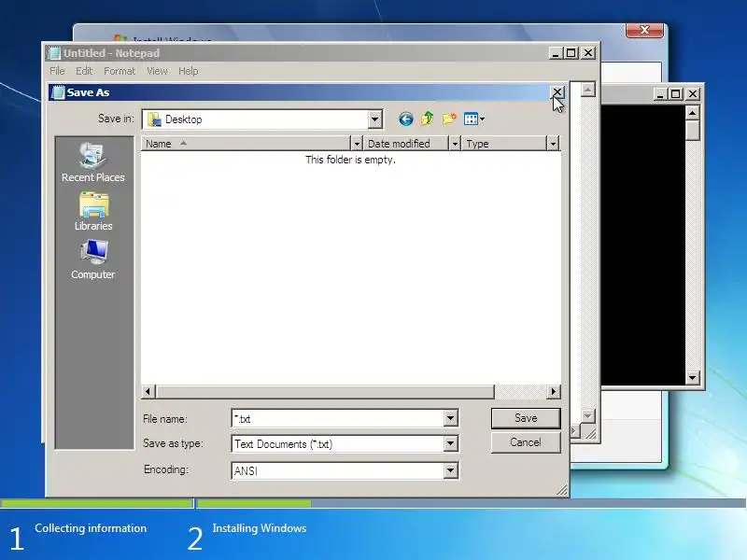Click the Save As resize grip corner
This screenshot has height=560, width=747.
pos(562,490)
